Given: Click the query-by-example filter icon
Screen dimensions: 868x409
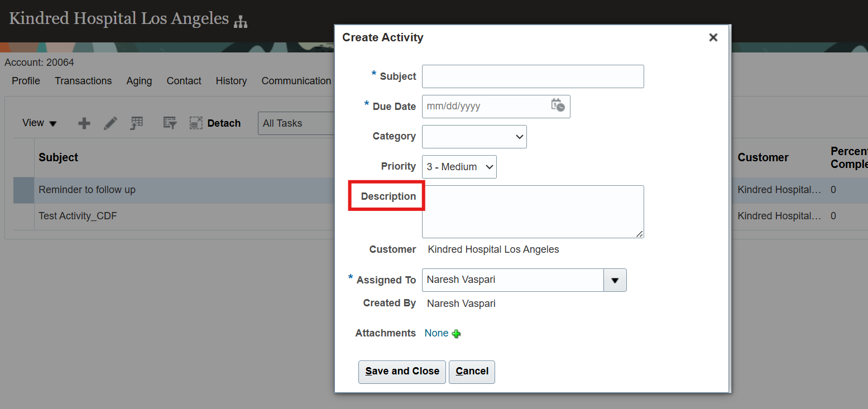Looking at the screenshot, I should [x=170, y=123].
